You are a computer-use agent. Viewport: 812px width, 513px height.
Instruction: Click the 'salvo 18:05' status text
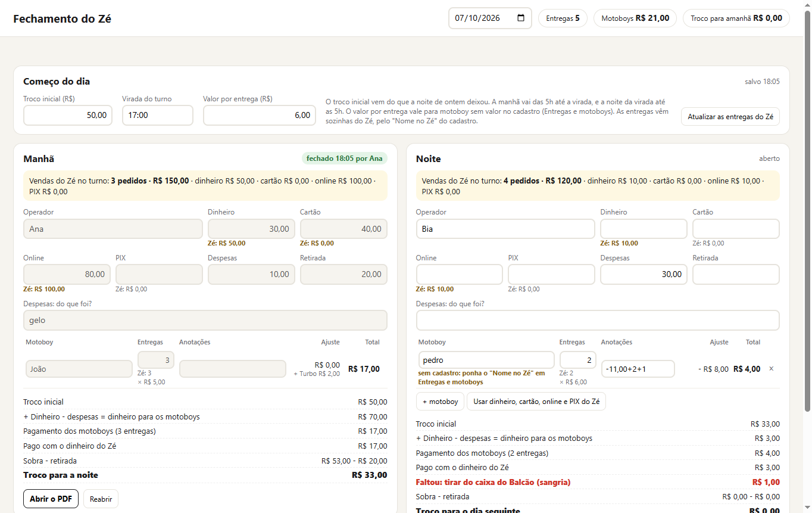pyautogui.click(x=762, y=82)
